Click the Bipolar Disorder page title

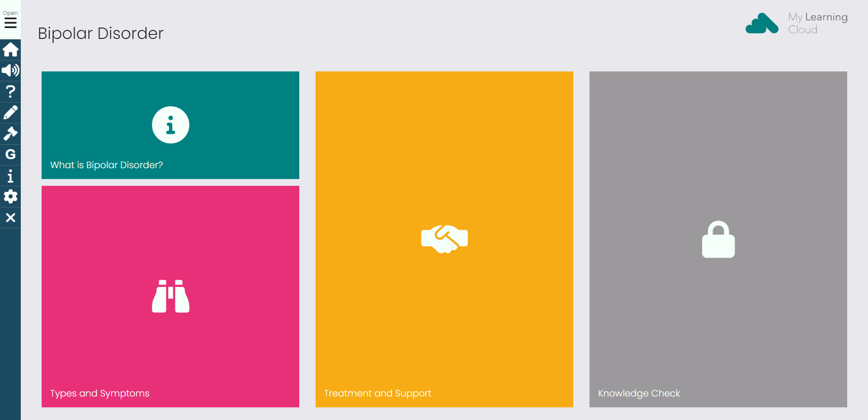(100, 33)
